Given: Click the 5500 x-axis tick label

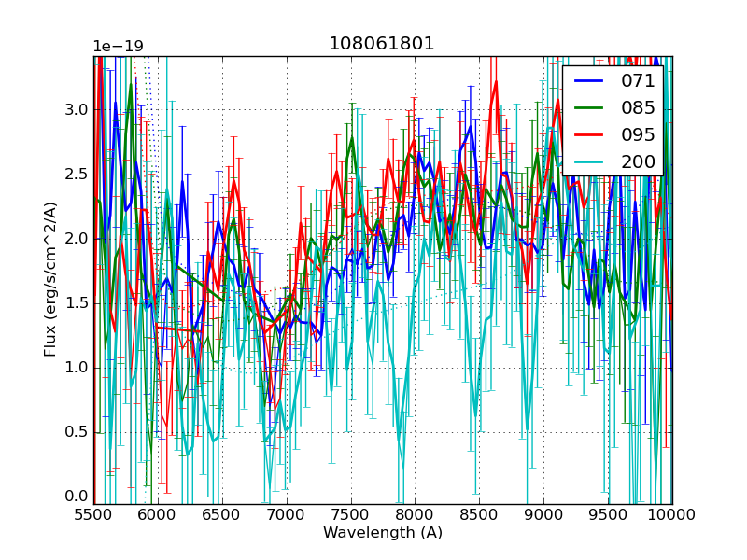Looking at the screenshot, I should 93,514.
